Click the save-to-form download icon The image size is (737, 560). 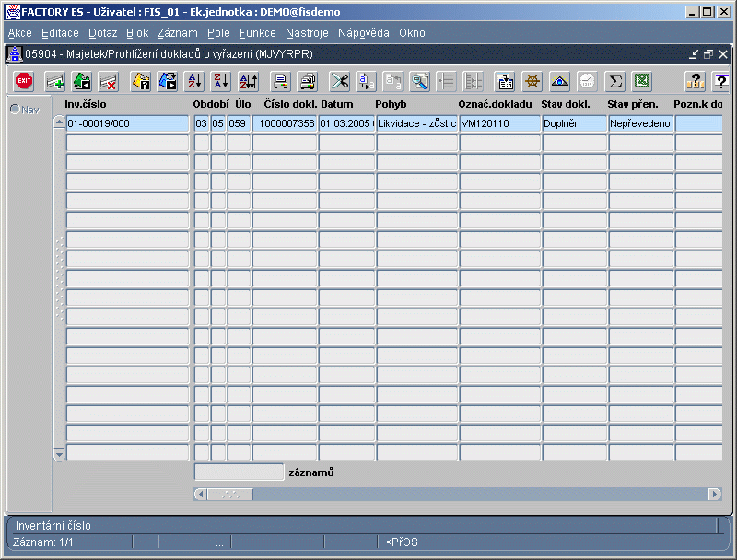click(x=505, y=81)
